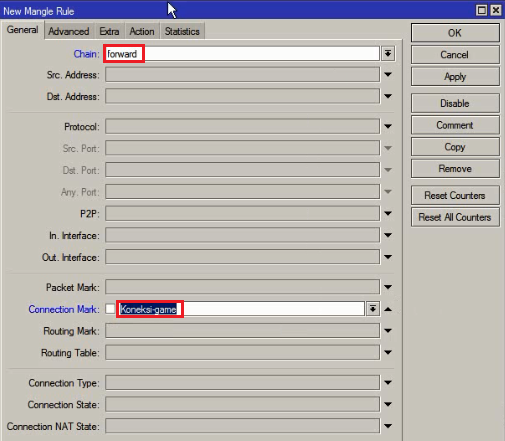Switch to the Advanced tab
This screenshot has width=505, height=441.
point(69,31)
